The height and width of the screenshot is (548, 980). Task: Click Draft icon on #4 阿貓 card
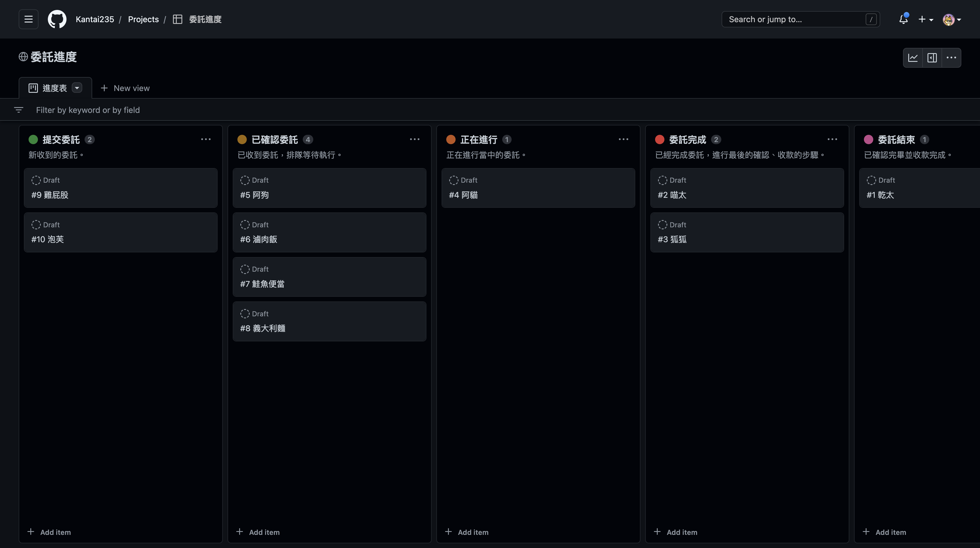(454, 180)
